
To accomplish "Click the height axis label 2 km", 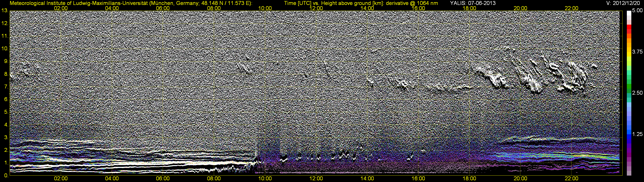I will click(6, 150).
